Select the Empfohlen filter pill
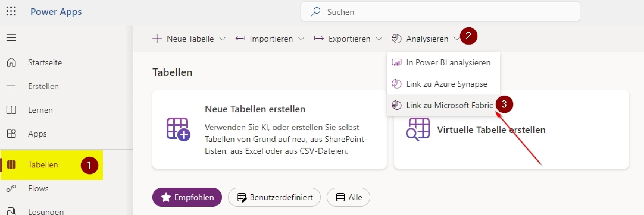The image size is (644, 215). coord(187,197)
